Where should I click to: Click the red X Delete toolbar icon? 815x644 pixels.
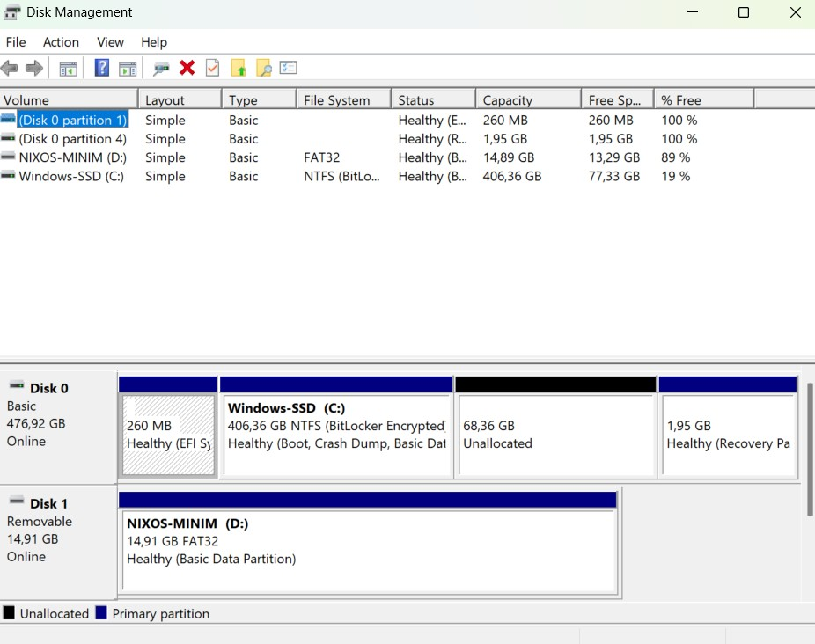click(x=187, y=68)
